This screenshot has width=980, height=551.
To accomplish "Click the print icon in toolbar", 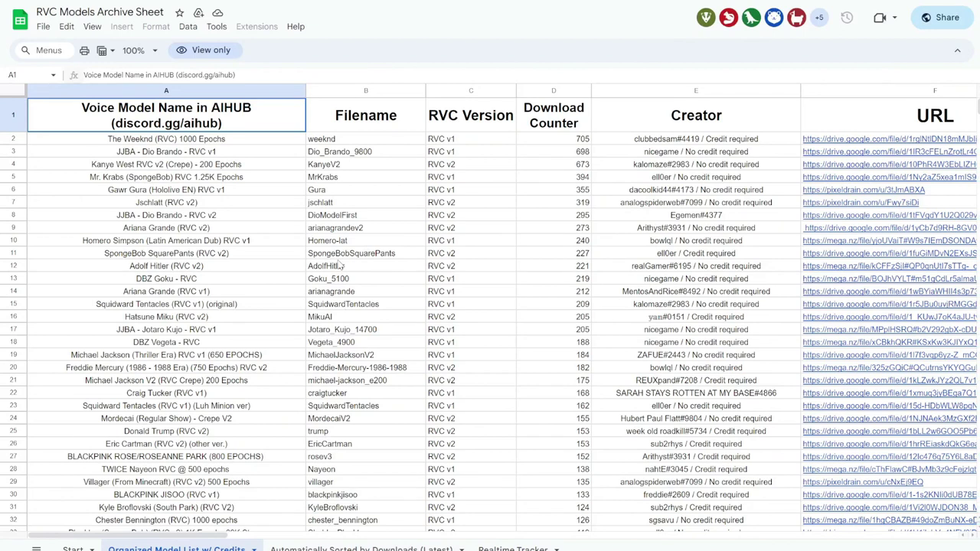I will [84, 51].
